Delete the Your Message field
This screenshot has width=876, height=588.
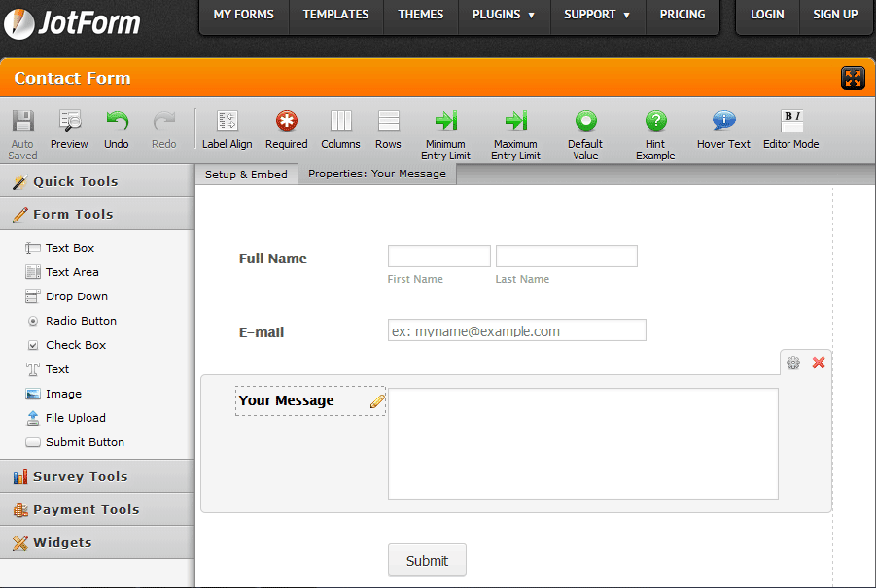pos(819,363)
